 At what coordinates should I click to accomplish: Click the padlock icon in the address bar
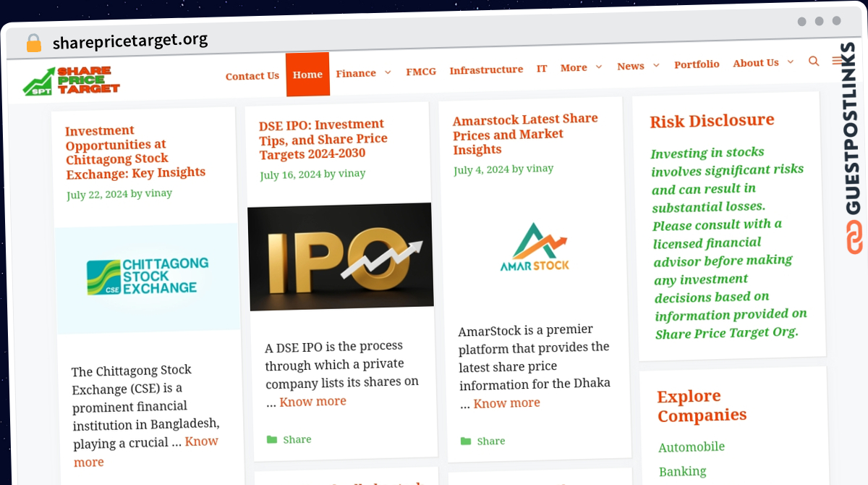point(33,43)
